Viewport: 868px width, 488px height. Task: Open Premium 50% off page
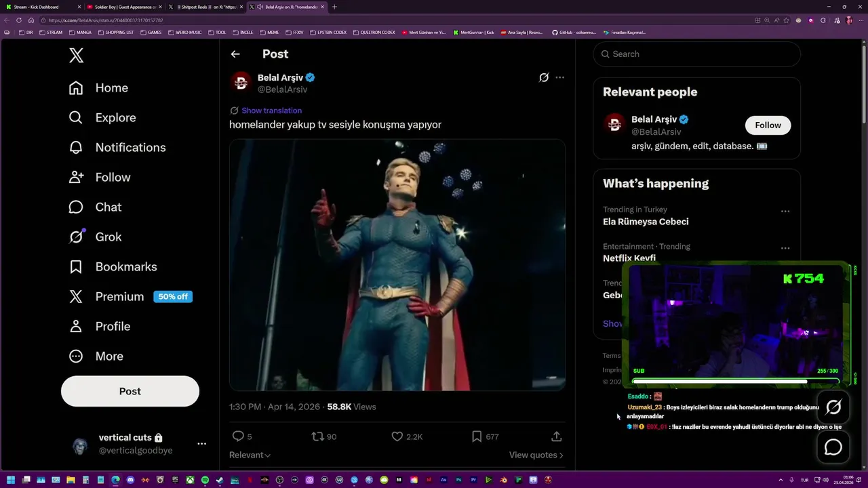coord(130,297)
